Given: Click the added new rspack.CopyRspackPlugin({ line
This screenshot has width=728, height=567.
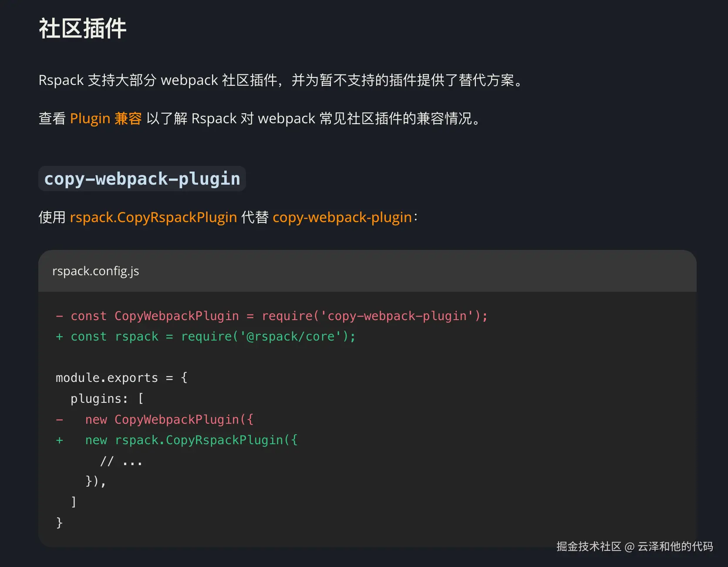Looking at the screenshot, I should 191,440.
